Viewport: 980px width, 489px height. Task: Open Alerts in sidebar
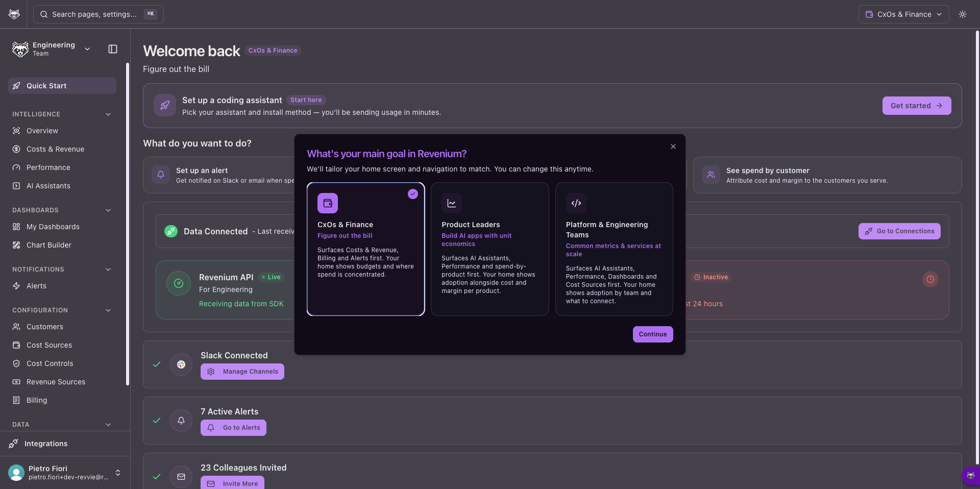pos(62,286)
